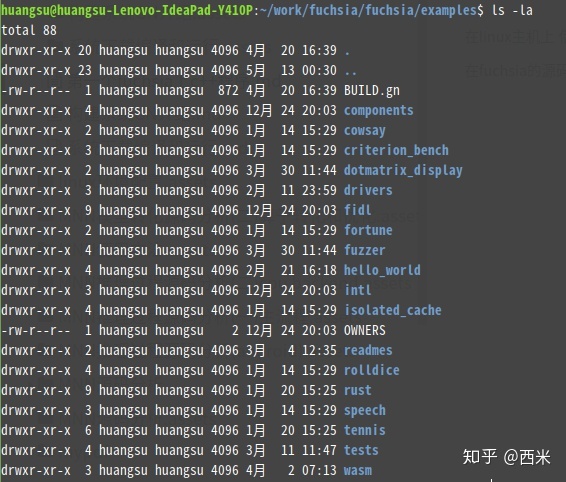Select the readmes directory name
This screenshot has width=566, height=482.
tap(368, 350)
